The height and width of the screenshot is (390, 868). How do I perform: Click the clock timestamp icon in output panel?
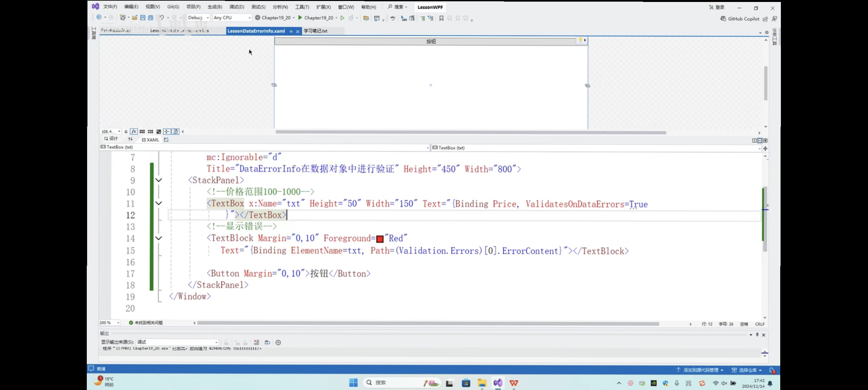click(278, 343)
